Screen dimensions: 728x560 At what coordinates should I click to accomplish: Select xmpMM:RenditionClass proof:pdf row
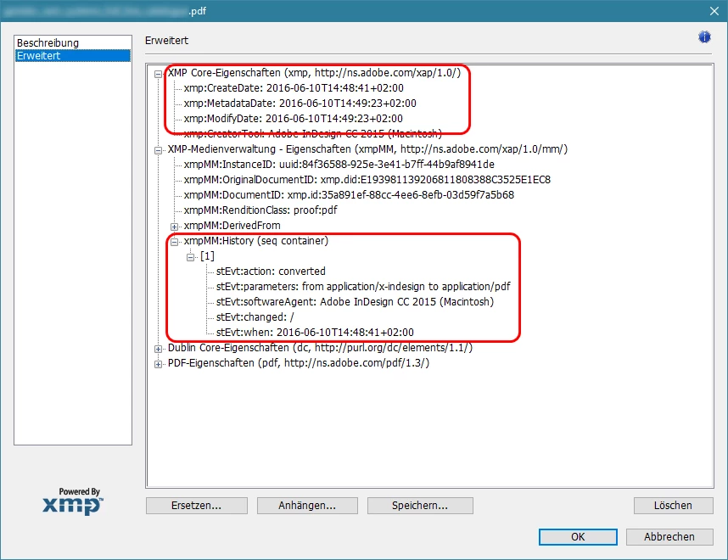pos(260,210)
